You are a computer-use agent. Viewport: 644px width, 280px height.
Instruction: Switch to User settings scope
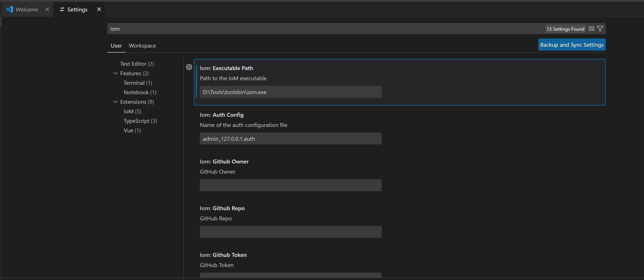[116, 45]
